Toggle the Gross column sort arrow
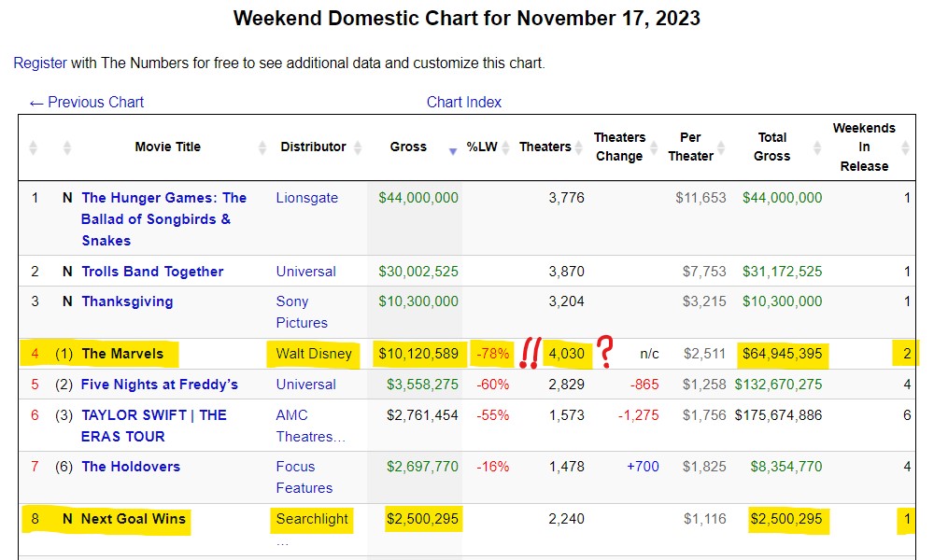 pos(453,149)
